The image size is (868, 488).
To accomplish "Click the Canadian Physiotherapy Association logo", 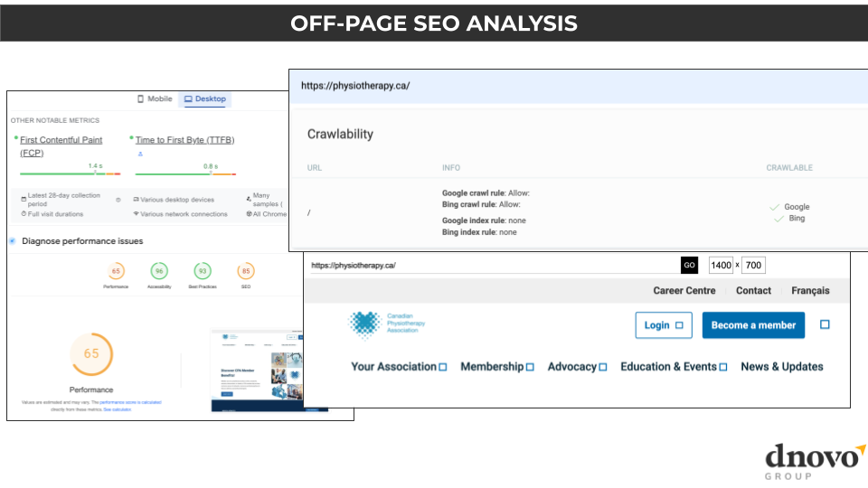I will pos(387,324).
